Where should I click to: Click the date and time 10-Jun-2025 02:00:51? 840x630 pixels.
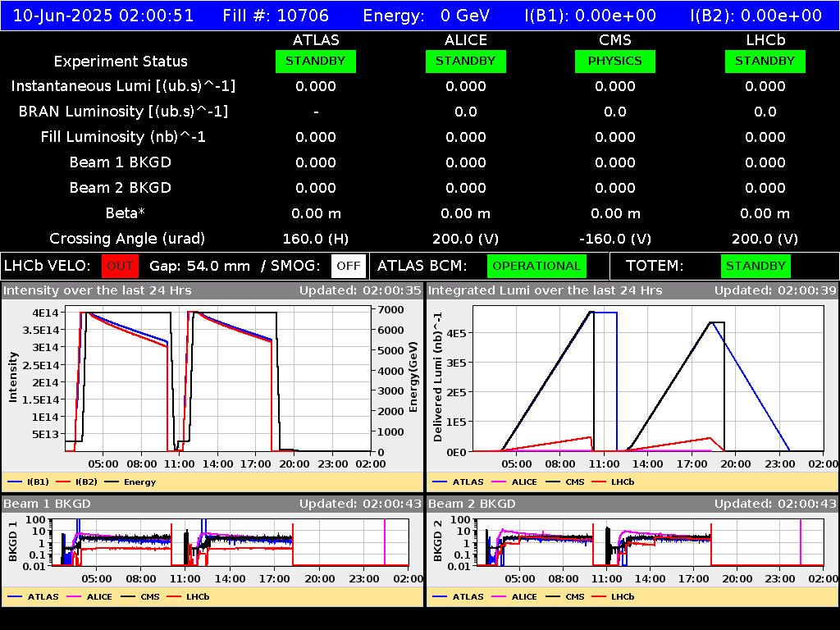click(103, 16)
